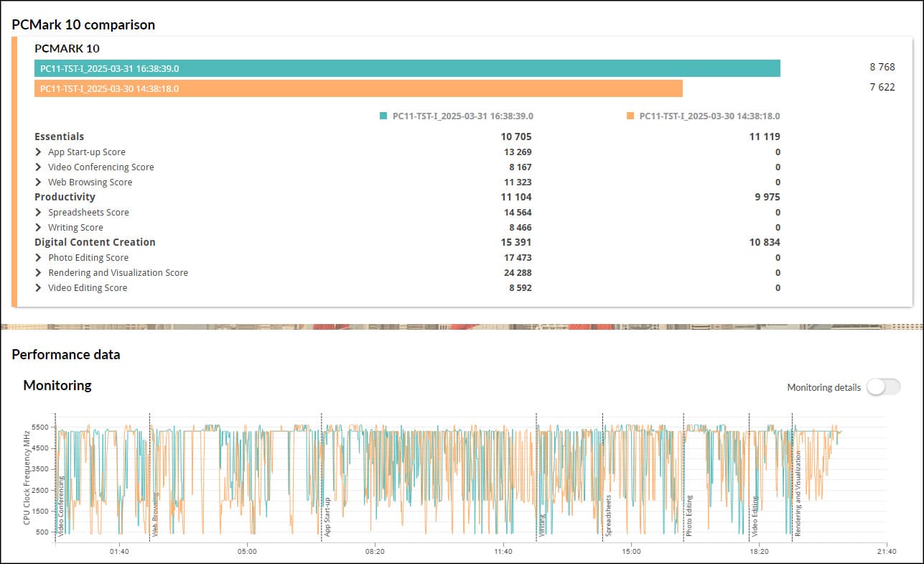Screen dimensions: 924x564
Task: Select the orange 7 622 score bar
Action: coord(358,88)
